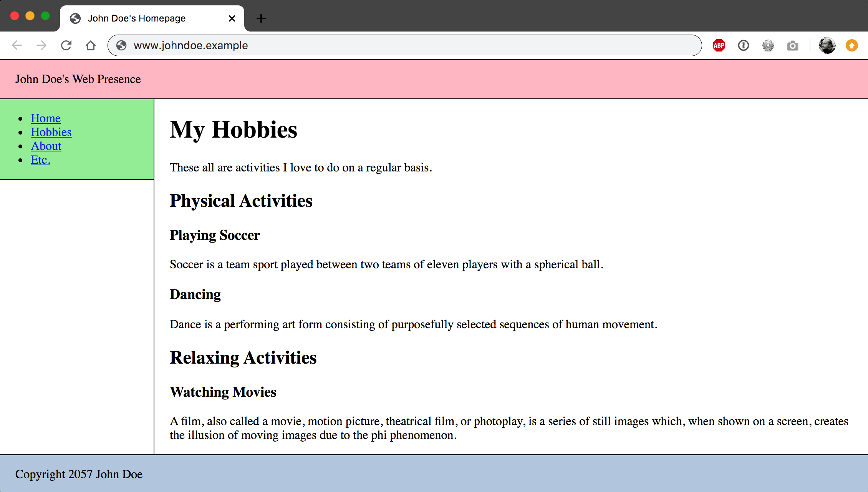Open the settings gear extension icon
This screenshot has height=492, width=868.
pos(768,45)
